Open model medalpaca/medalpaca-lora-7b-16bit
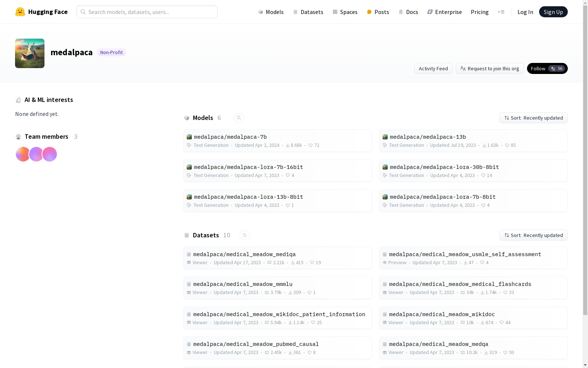Viewport: 588px width, 368px height. click(x=277, y=171)
